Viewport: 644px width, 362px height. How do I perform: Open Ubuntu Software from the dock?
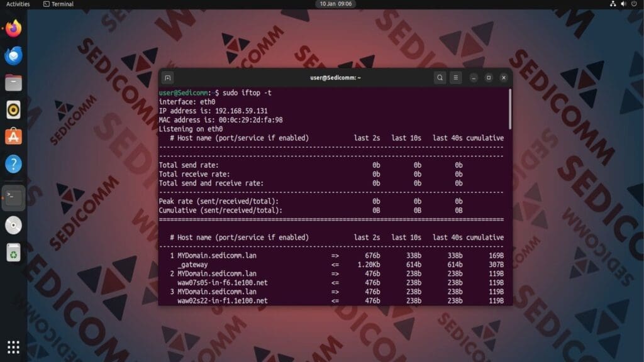[13, 135]
